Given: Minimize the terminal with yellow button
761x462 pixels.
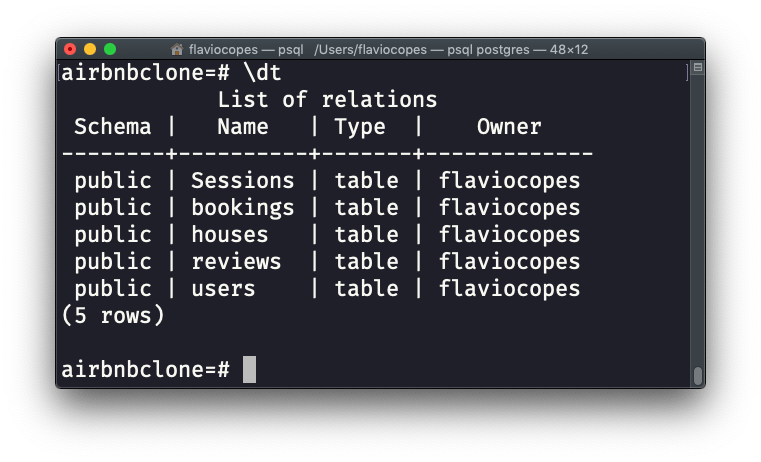Looking at the screenshot, I should pos(90,49).
